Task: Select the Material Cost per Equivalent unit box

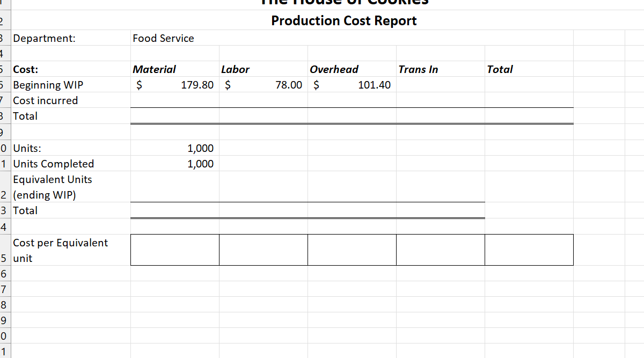Action: pos(175,250)
